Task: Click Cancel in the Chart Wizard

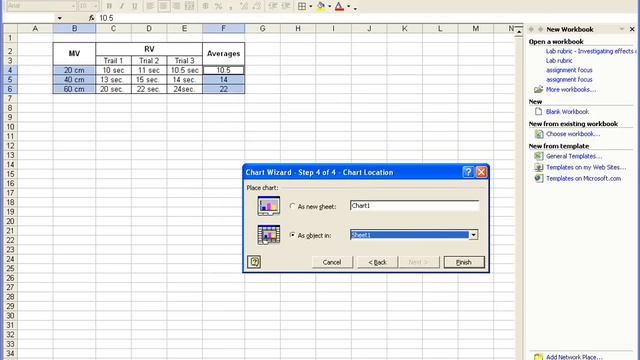Action: click(x=332, y=262)
